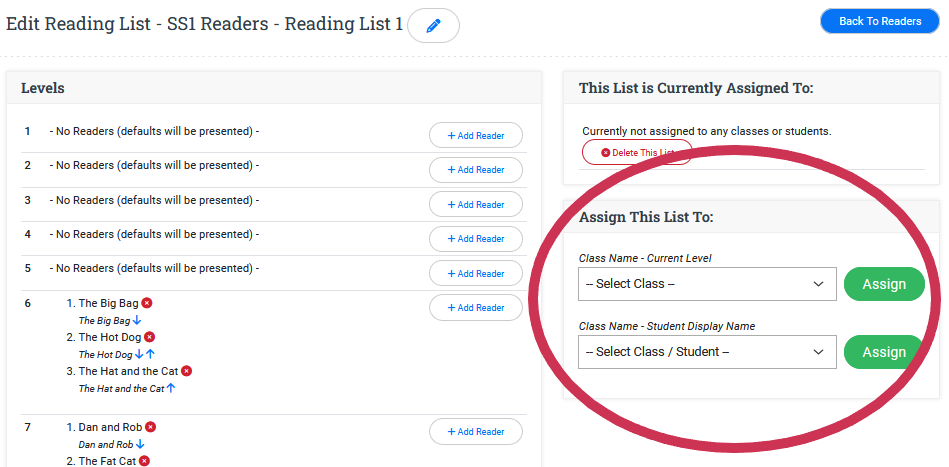This screenshot has height=467, width=949.
Task: Expand the Select Class / Student dropdown
Action: (x=707, y=352)
